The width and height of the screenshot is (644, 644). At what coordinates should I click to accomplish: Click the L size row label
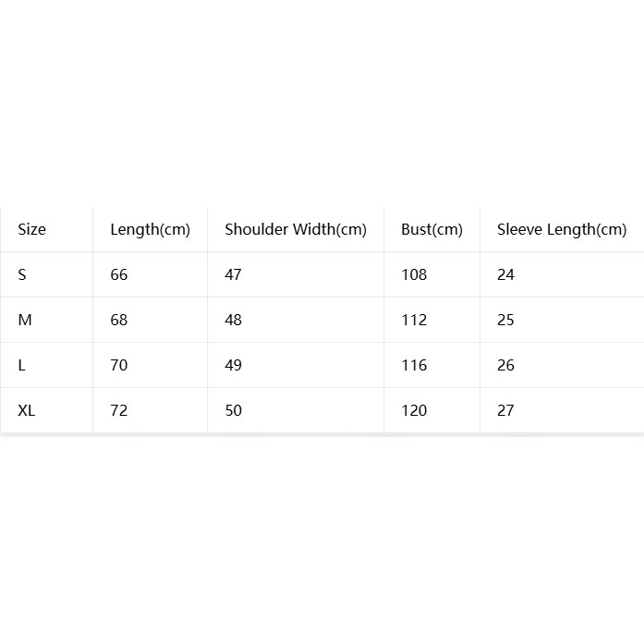click(22, 365)
